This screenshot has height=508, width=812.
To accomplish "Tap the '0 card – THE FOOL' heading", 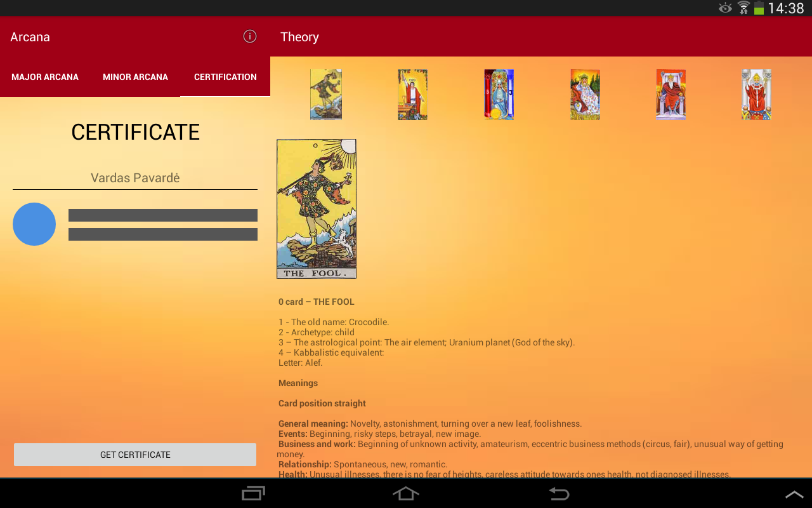I will tap(317, 302).
